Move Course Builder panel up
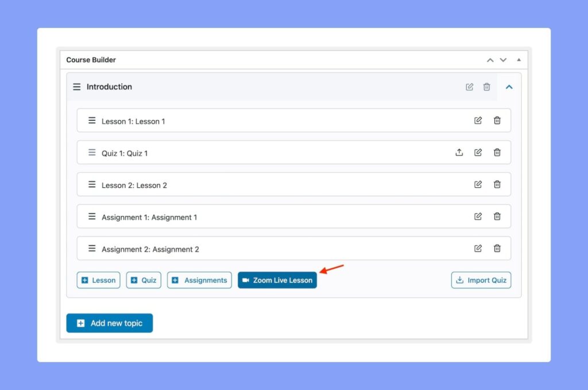 490,60
